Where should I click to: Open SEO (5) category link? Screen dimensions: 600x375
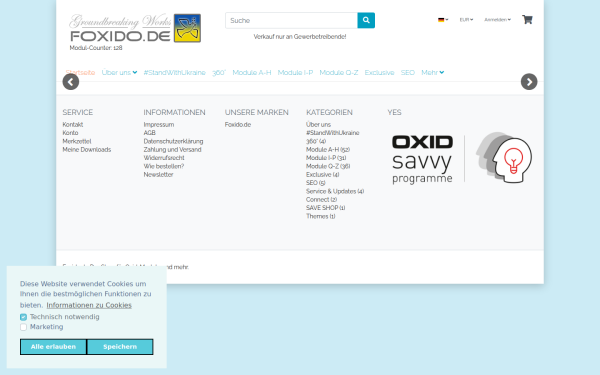pos(316,183)
